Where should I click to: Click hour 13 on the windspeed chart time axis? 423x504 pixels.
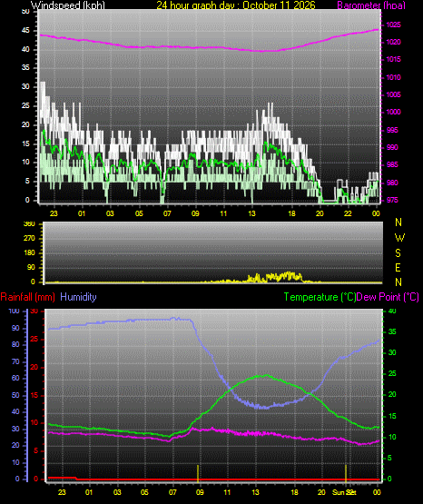(x=251, y=213)
